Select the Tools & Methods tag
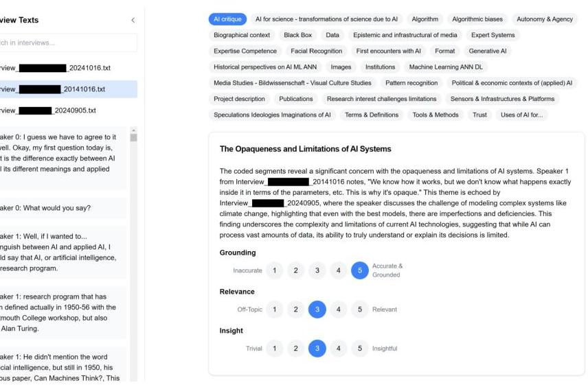The width and height of the screenshot is (588, 385). (x=436, y=115)
